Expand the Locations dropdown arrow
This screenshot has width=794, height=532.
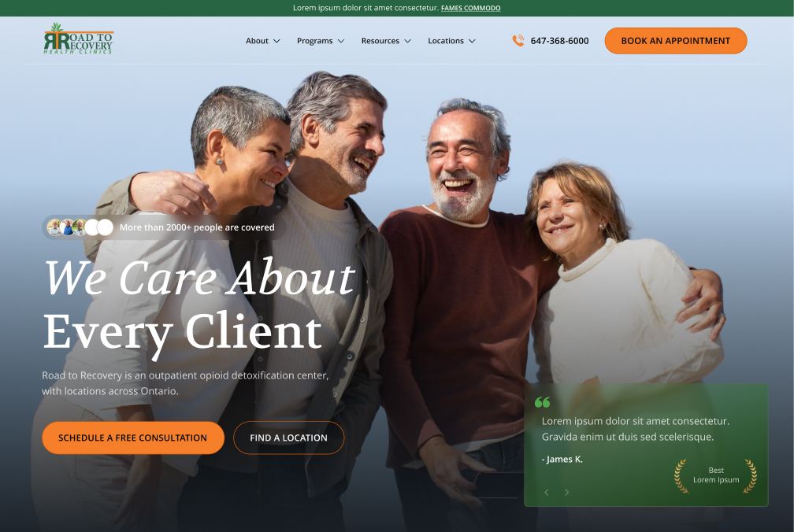(x=472, y=41)
